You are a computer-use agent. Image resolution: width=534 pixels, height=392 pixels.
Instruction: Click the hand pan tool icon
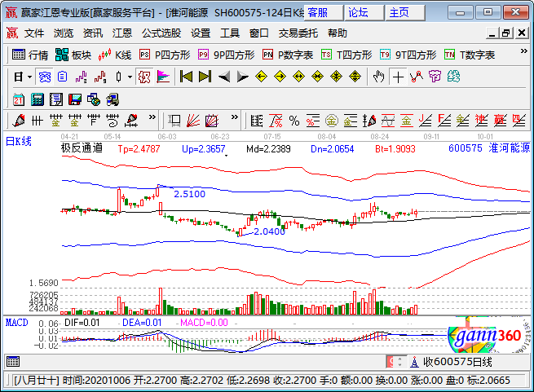coord(378,77)
